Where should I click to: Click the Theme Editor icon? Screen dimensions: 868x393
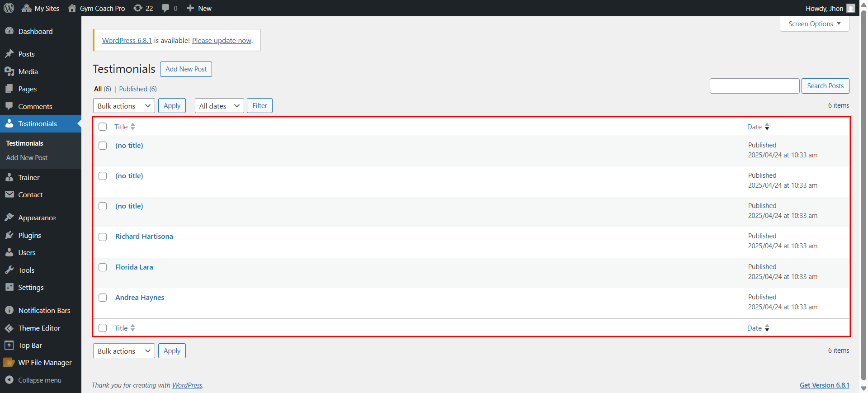click(9, 328)
